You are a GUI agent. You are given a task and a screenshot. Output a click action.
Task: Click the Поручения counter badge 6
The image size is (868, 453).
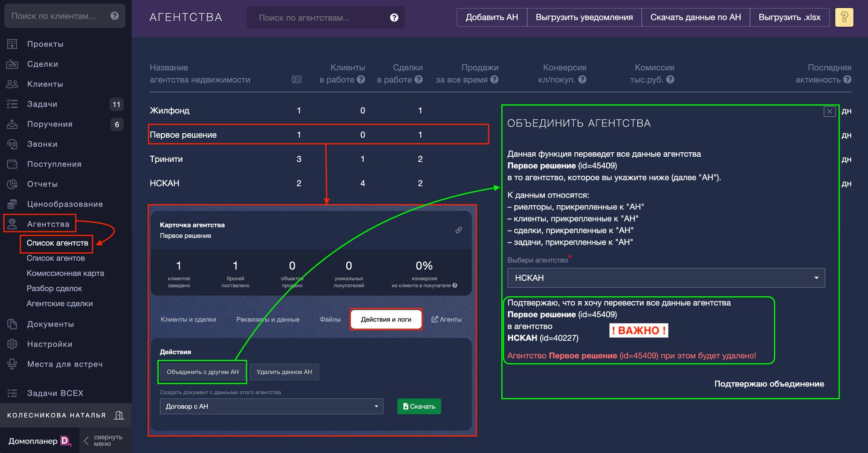coord(116,124)
